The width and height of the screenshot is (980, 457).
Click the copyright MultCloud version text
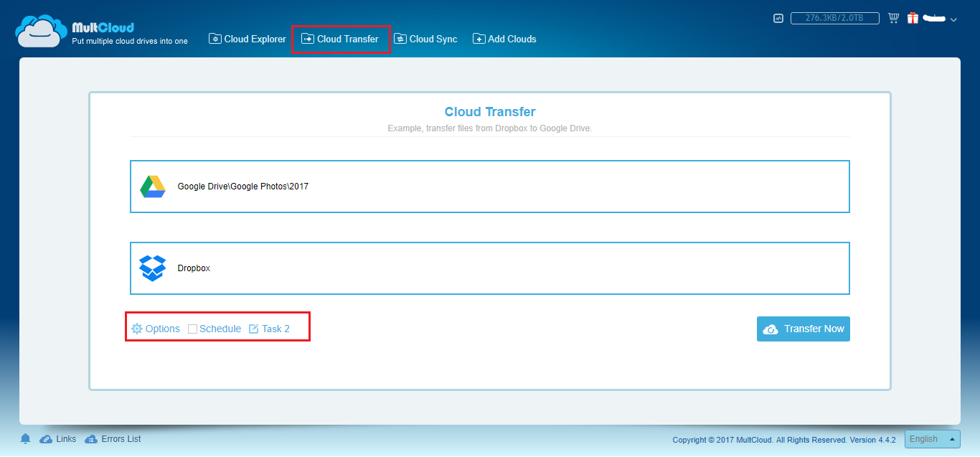784,440
